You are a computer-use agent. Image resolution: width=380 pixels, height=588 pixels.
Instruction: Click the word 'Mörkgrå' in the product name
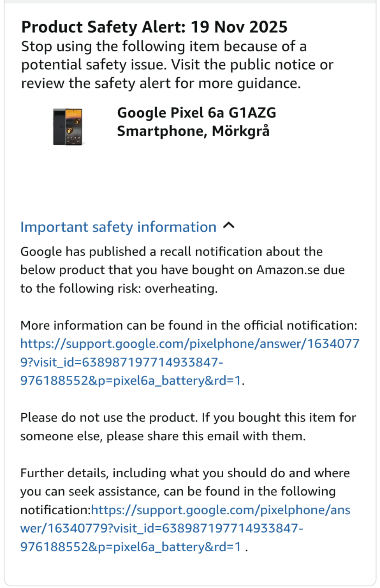(241, 131)
